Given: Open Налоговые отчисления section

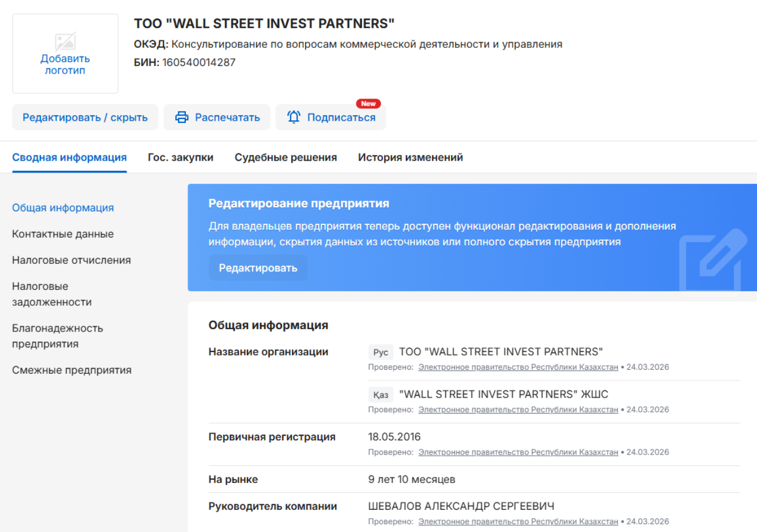Looking at the screenshot, I should click(x=71, y=260).
